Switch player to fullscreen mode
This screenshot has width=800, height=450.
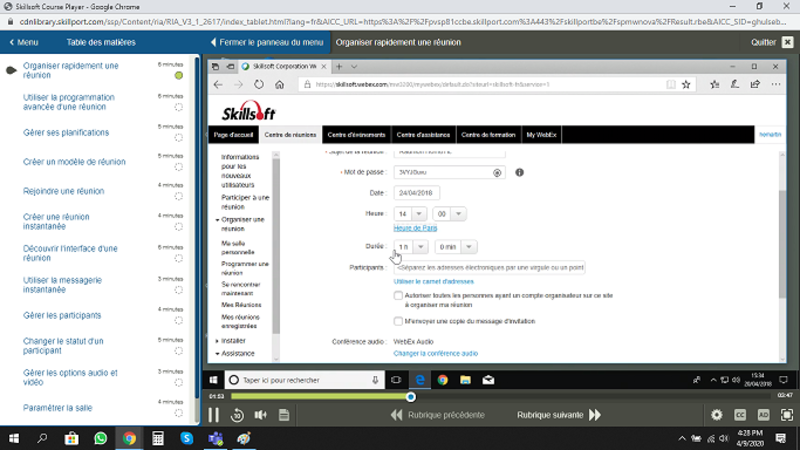[x=787, y=415]
